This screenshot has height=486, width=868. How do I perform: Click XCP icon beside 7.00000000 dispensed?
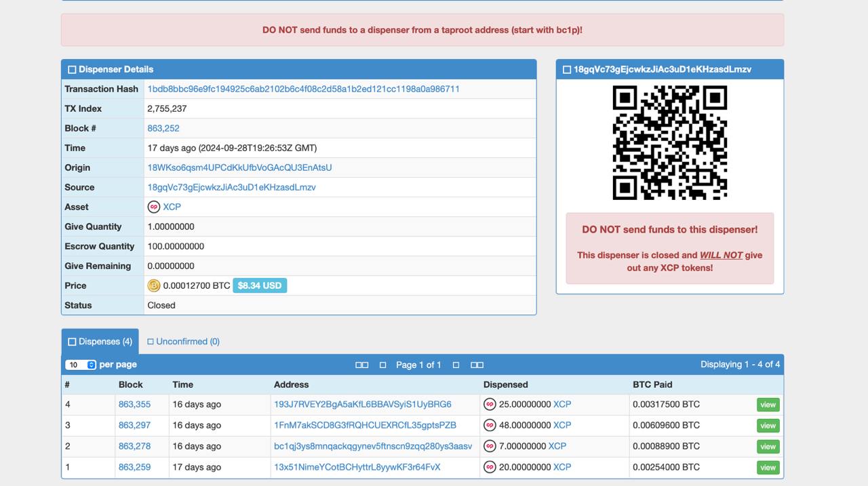click(490, 446)
